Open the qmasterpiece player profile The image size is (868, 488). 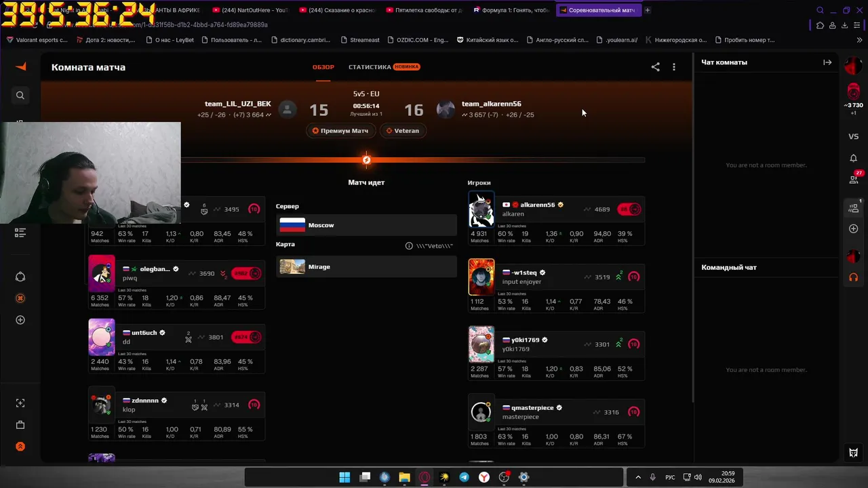pos(532,408)
